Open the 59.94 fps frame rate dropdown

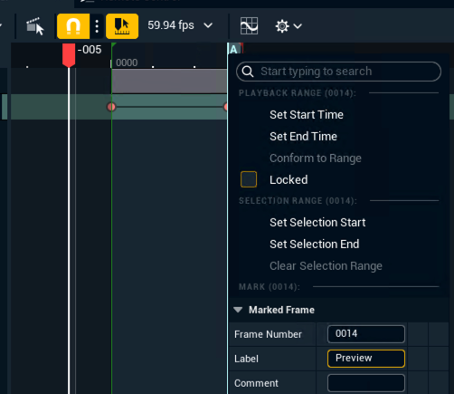click(180, 25)
